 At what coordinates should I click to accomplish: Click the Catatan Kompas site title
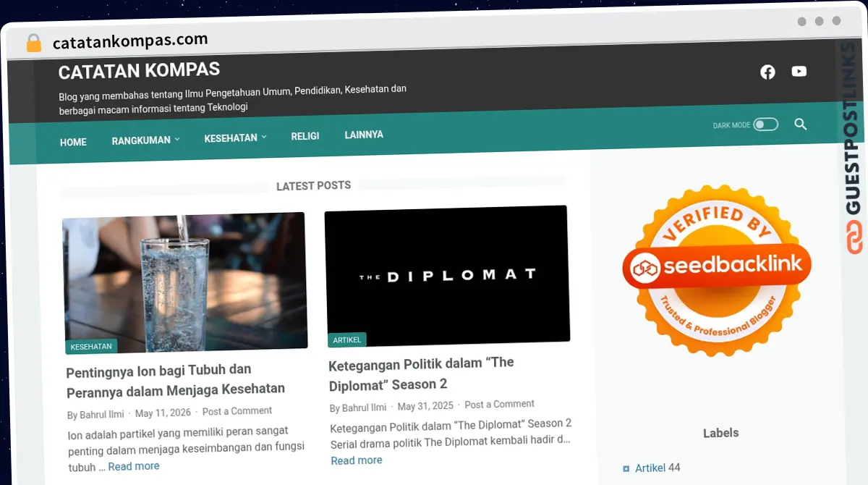tap(139, 70)
